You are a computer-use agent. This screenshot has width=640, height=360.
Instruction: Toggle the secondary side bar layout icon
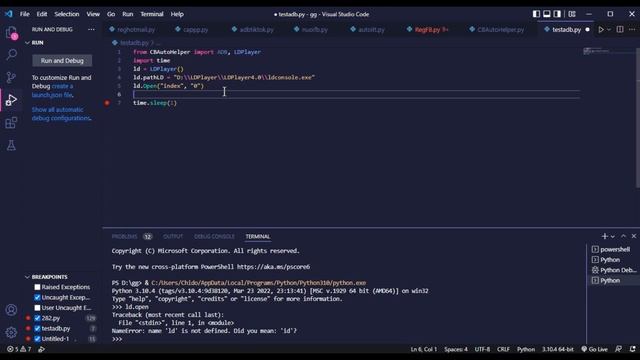pos(557,14)
